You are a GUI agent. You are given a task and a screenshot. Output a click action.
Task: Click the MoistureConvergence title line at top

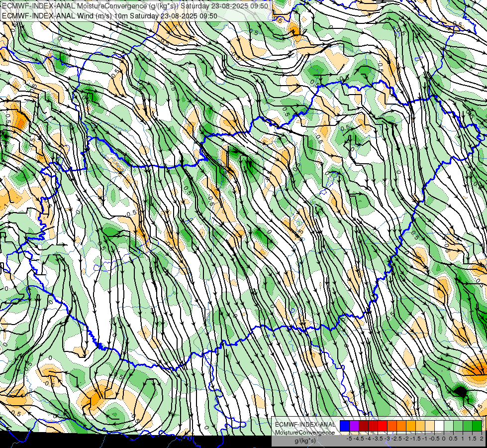[135, 6]
